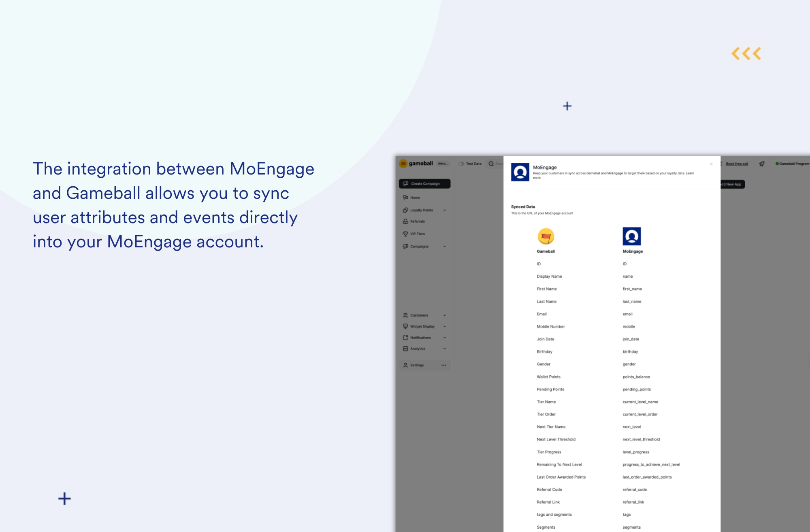Open the Loyalty Points menu item
The height and width of the screenshot is (532, 810).
click(422, 211)
